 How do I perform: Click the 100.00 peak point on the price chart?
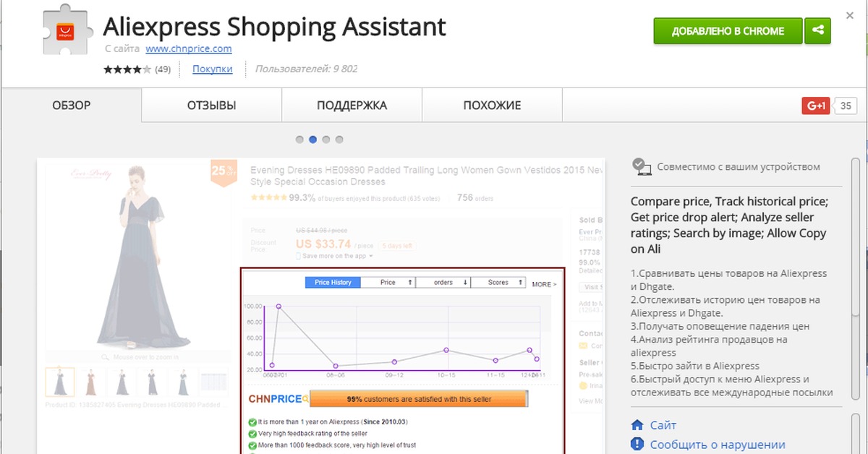pos(278,307)
